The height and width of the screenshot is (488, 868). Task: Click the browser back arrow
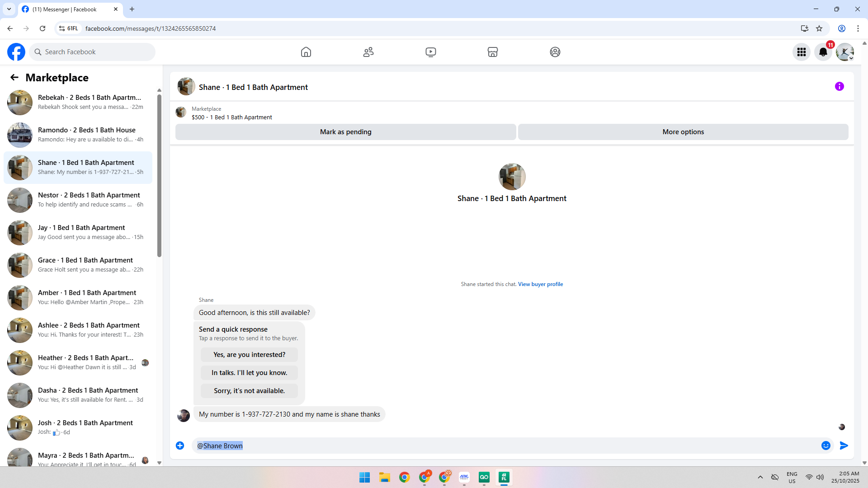coord(10,28)
